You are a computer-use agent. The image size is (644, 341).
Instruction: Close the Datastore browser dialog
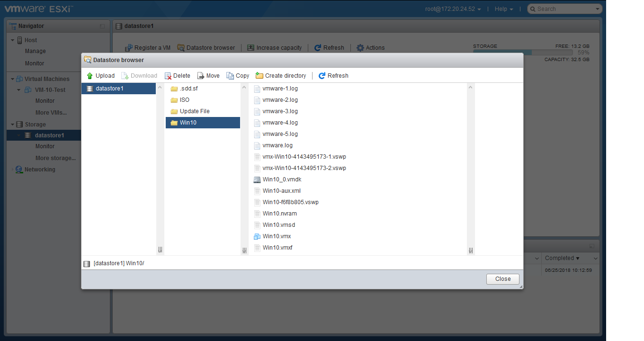click(502, 279)
